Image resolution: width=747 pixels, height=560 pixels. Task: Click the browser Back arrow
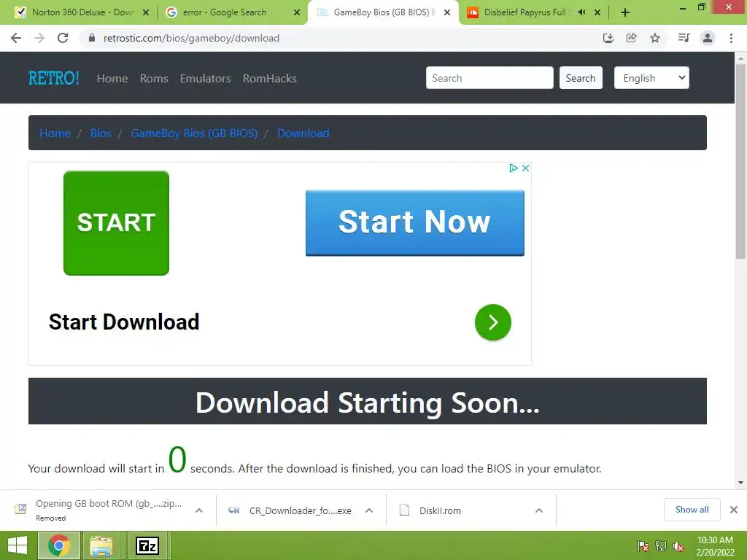[16, 38]
